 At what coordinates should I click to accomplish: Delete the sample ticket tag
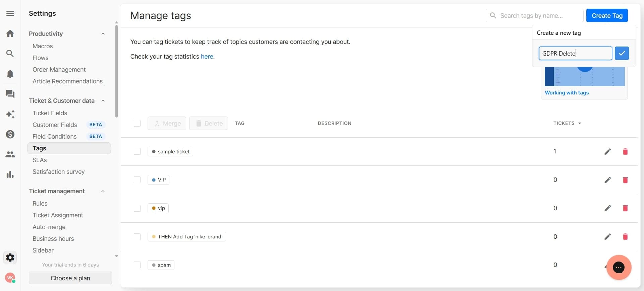tap(625, 152)
